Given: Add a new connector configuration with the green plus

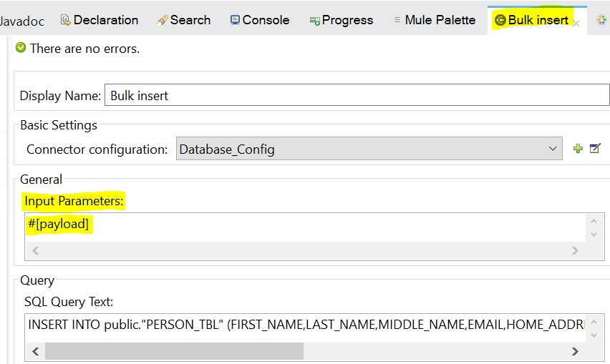Looking at the screenshot, I should click(x=578, y=149).
